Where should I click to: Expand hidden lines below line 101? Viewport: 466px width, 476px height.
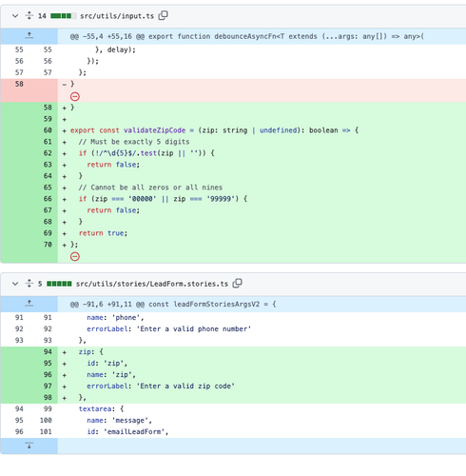click(29, 446)
